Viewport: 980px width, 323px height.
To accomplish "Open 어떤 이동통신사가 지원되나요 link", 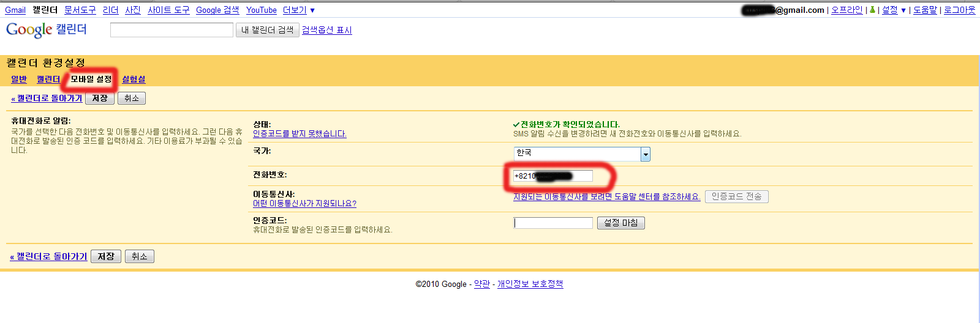I will click(x=304, y=204).
